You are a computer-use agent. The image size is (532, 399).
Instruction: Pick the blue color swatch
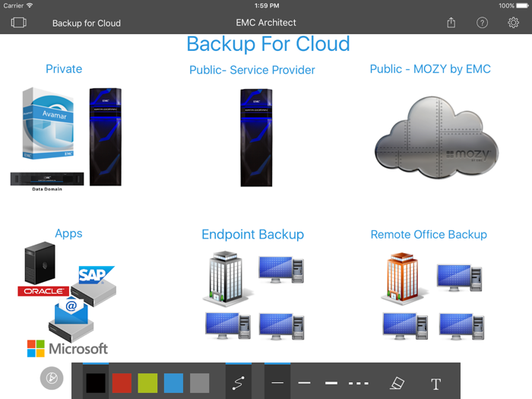(x=174, y=383)
